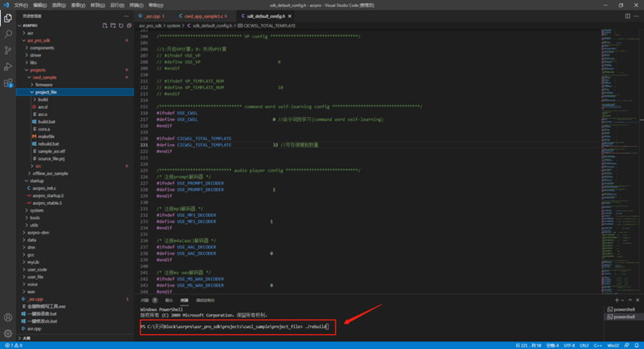Viewport: 644px width, 349px height.
Task: Click the New Folder icon in explorer header
Action: [x=113, y=26]
